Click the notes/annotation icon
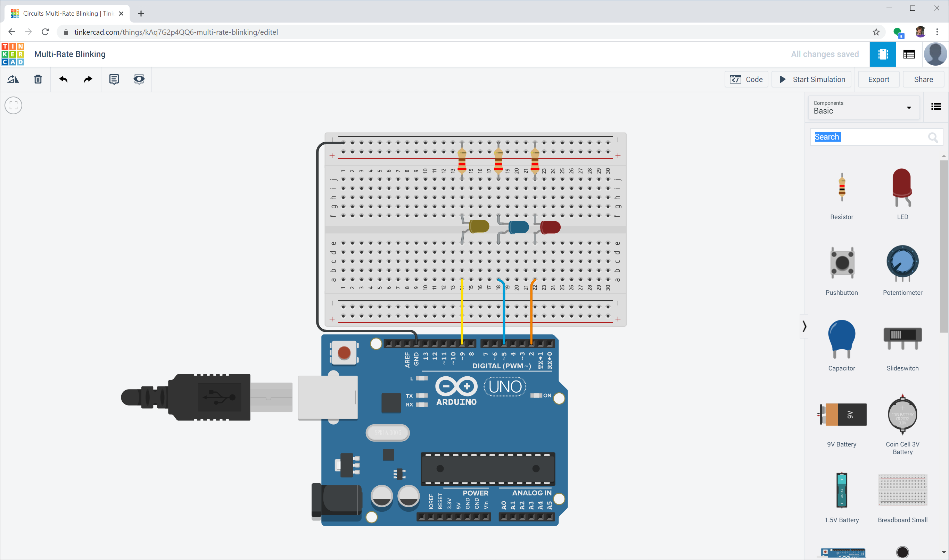 (x=113, y=80)
